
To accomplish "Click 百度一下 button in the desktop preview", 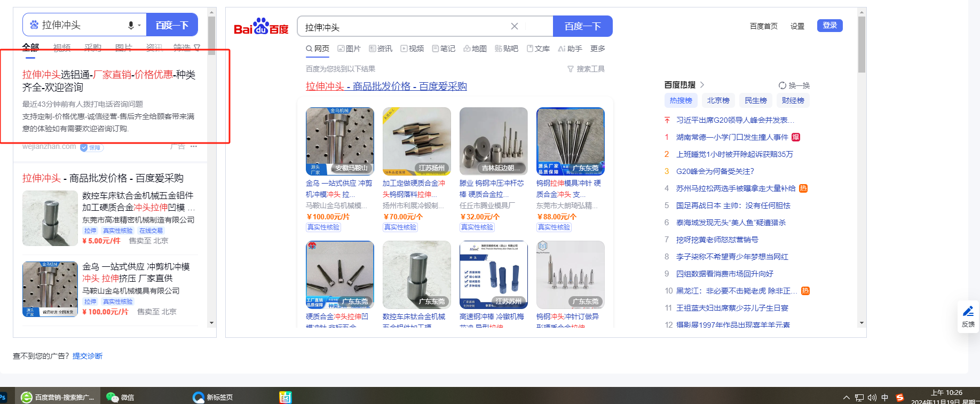I will [x=582, y=26].
